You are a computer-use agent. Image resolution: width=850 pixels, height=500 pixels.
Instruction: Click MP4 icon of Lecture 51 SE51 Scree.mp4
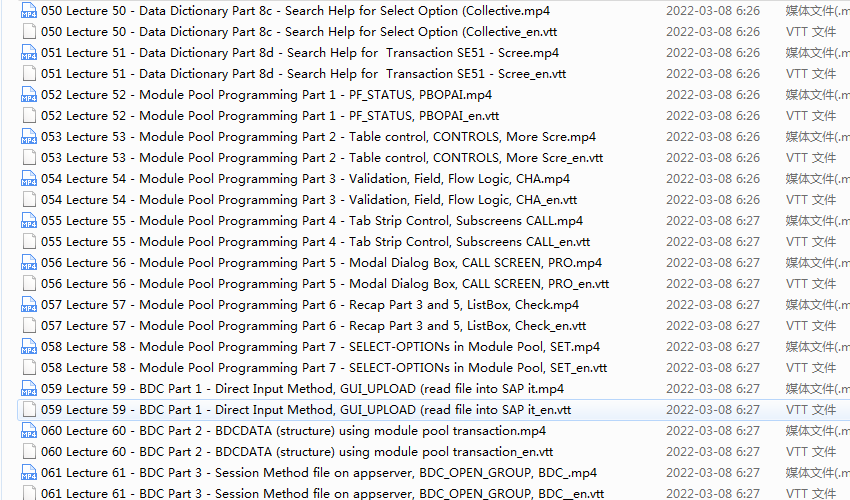click(x=29, y=53)
